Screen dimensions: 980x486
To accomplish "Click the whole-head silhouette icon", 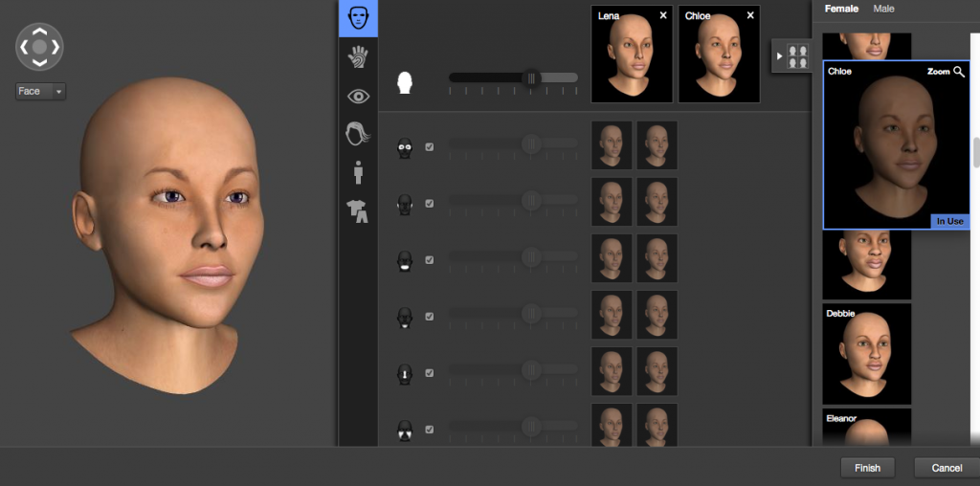I will click(405, 82).
